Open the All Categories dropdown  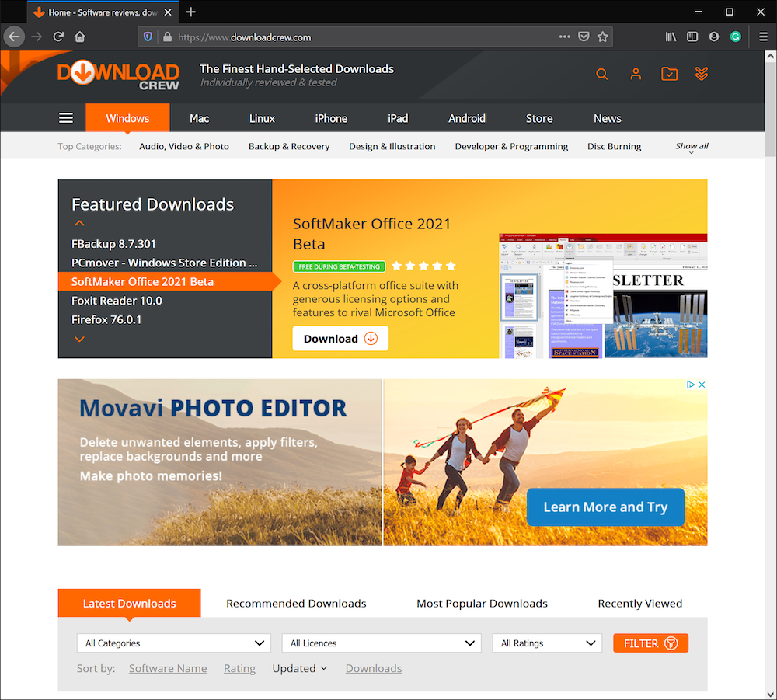pyautogui.click(x=174, y=643)
